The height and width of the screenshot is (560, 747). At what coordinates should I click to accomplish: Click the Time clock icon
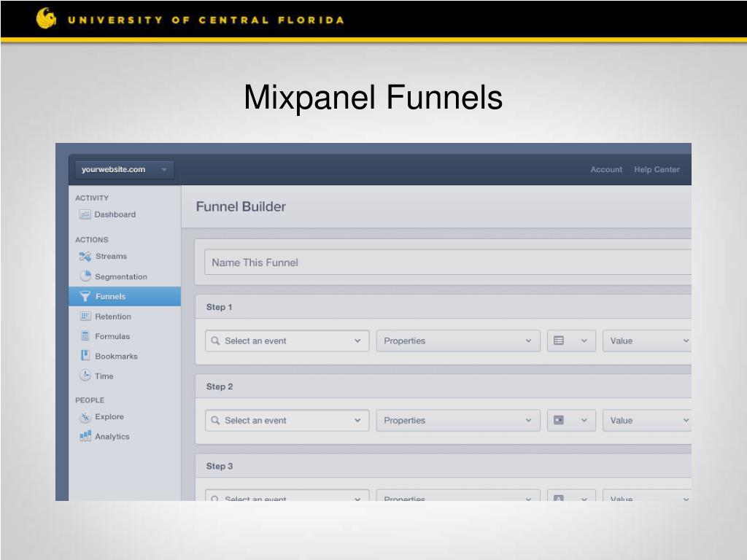tap(85, 376)
